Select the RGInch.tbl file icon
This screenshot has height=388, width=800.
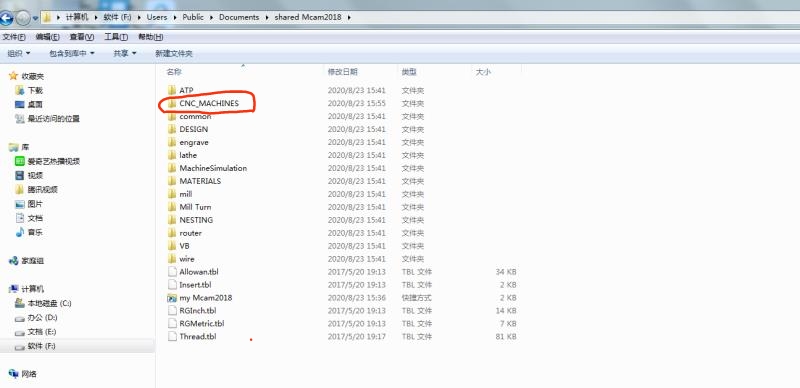click(172, 310)
